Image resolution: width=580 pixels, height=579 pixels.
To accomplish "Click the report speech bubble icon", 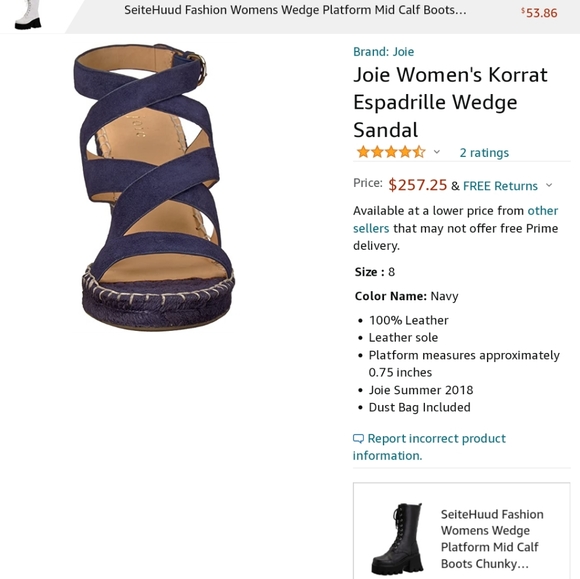I will pos(358,439).
